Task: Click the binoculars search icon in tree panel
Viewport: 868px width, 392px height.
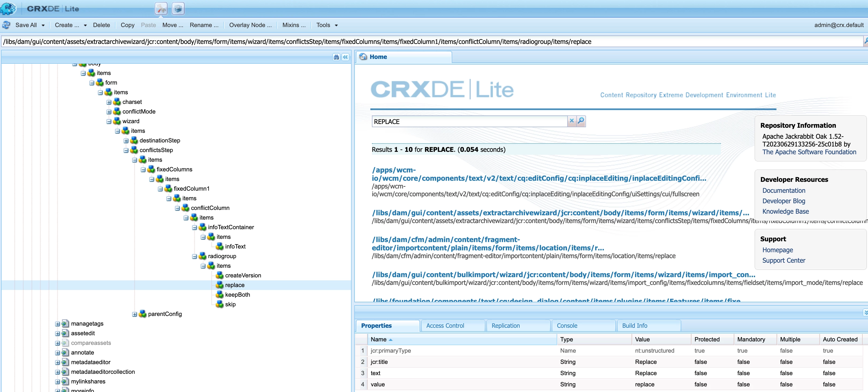Action: click(336, 57)
